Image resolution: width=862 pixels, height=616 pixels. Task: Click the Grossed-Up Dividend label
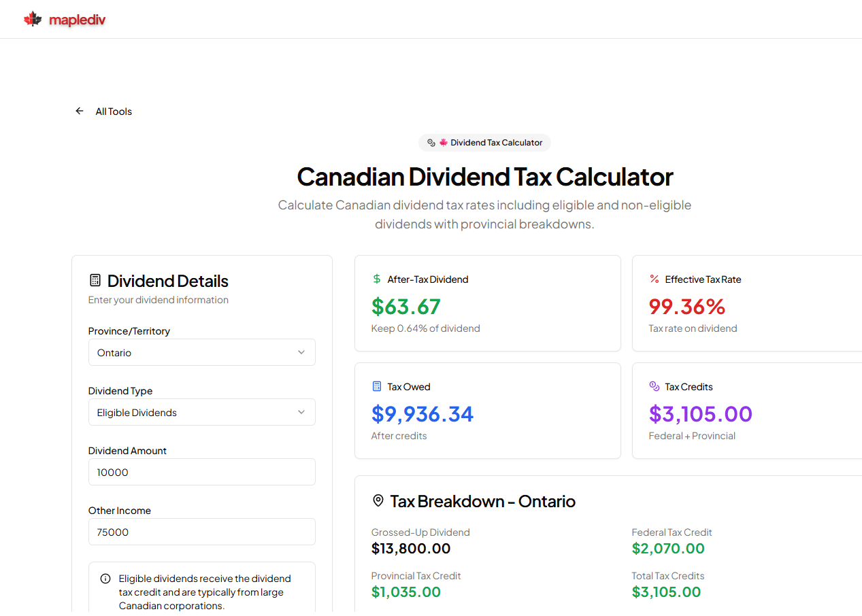(x=420, y=532)
